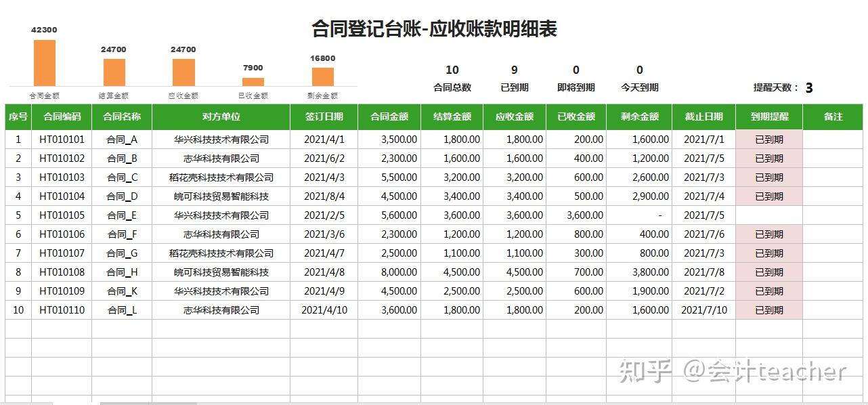
Task: Click the 合同金额 column header
Action: [x=389, y=116]
